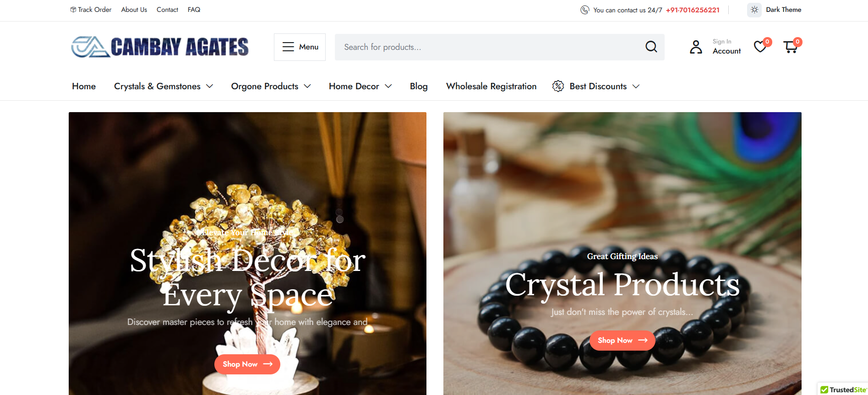Open Wholesale Registration menu item

[x=491, y=86]
